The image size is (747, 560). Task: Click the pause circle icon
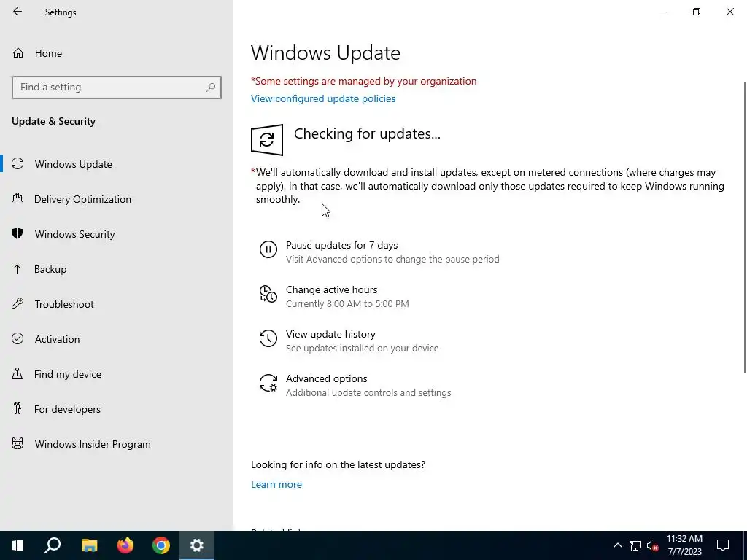point(268,249)
